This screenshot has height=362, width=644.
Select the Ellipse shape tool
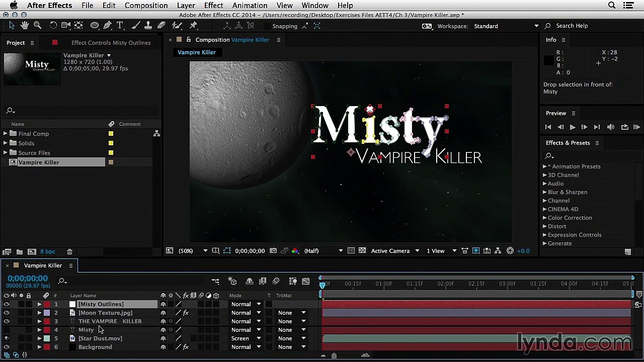(x=95, y=26)
